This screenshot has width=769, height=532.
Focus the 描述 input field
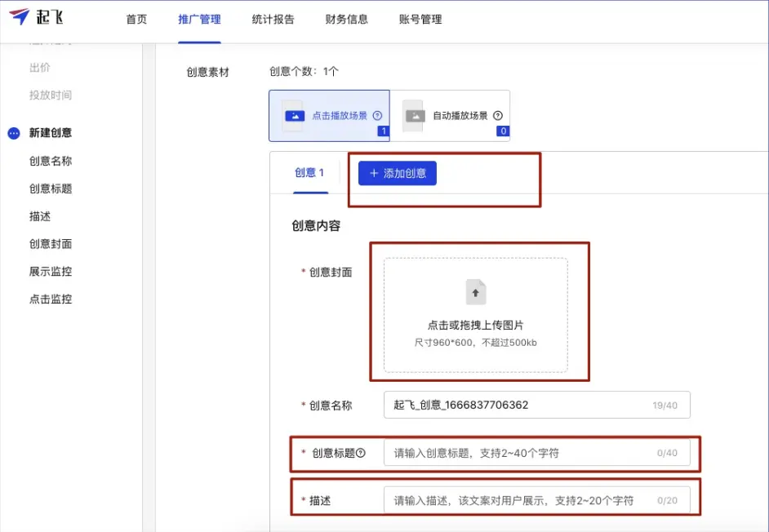click(x=537, y=500)
